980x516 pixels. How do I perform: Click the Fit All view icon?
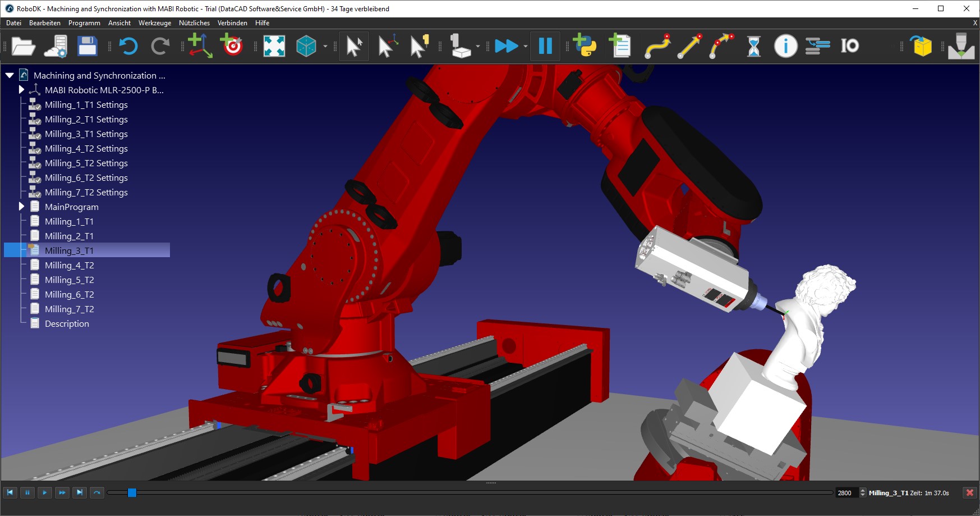(272, 46)
